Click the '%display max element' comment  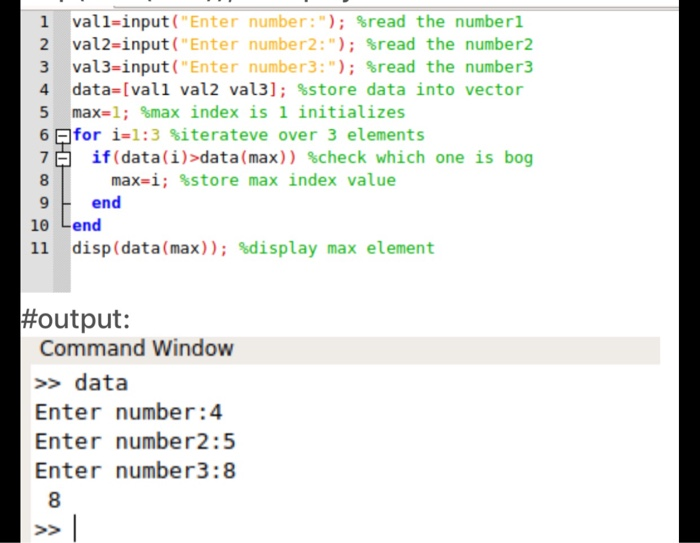pos(337,248)
